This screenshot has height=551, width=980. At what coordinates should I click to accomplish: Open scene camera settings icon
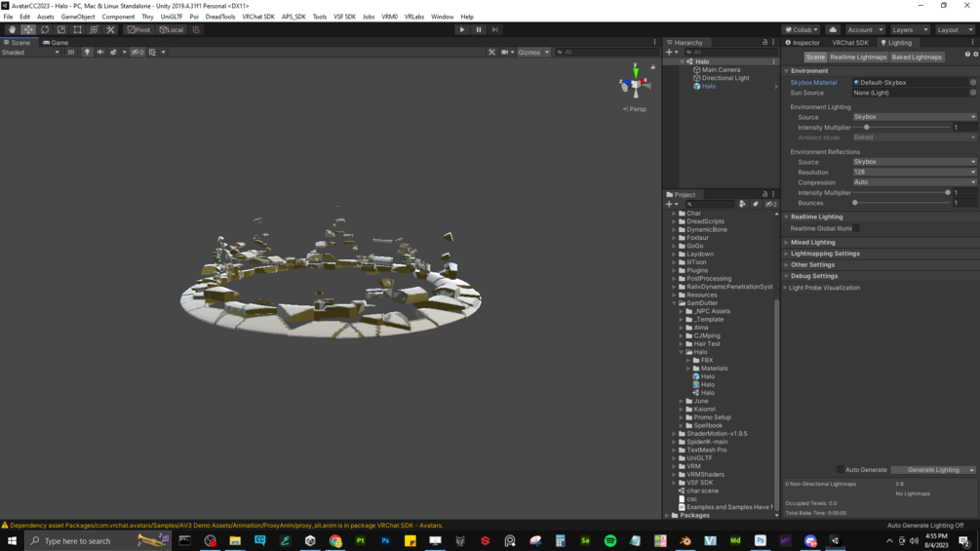507,52
